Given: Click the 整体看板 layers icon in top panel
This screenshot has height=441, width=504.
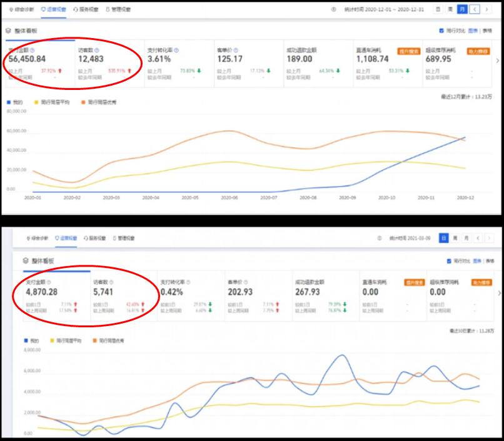Looking at the screenshot, I should pos(8,30).
